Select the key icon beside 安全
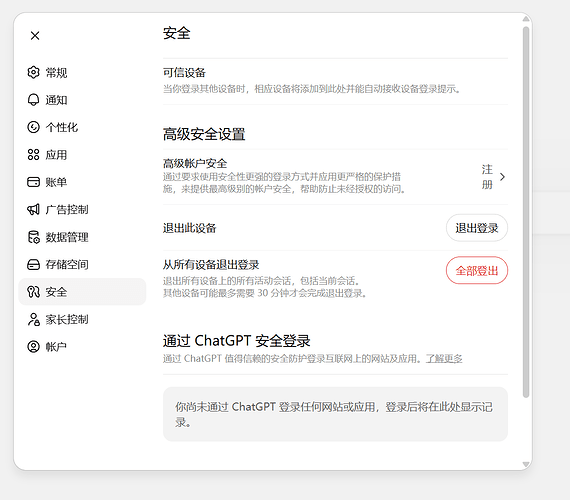570x500 pixels. [x=33, y=292]
